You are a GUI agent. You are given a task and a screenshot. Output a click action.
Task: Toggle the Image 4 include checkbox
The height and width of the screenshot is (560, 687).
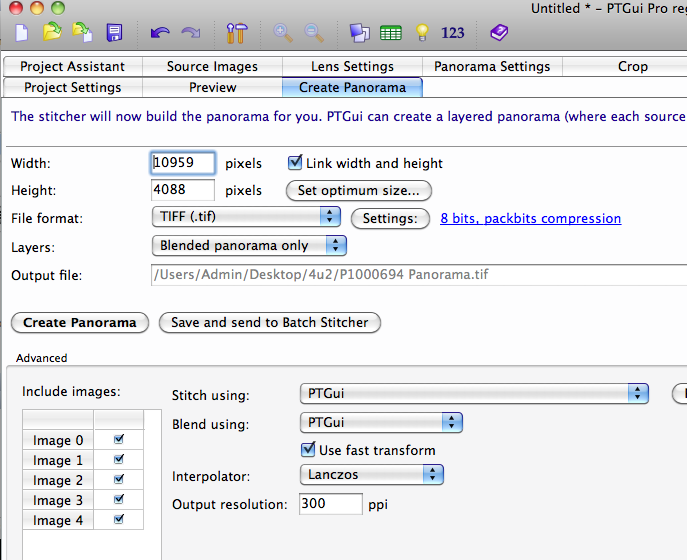(119, 519)
